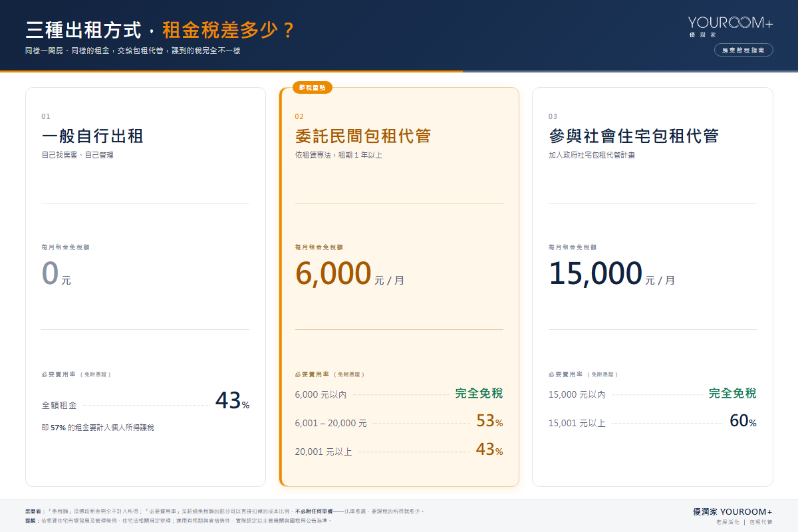
Task: Click the 03 number label
Action: [x=553, y=116]
